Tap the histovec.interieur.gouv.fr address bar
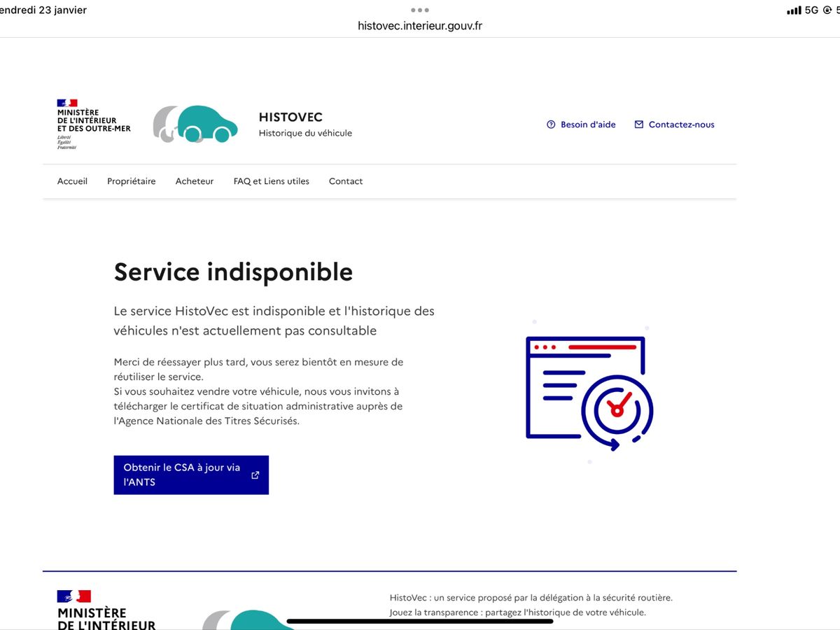Image resolution: width=840 pixels, height=630 pixels. (x=420, y=26)
